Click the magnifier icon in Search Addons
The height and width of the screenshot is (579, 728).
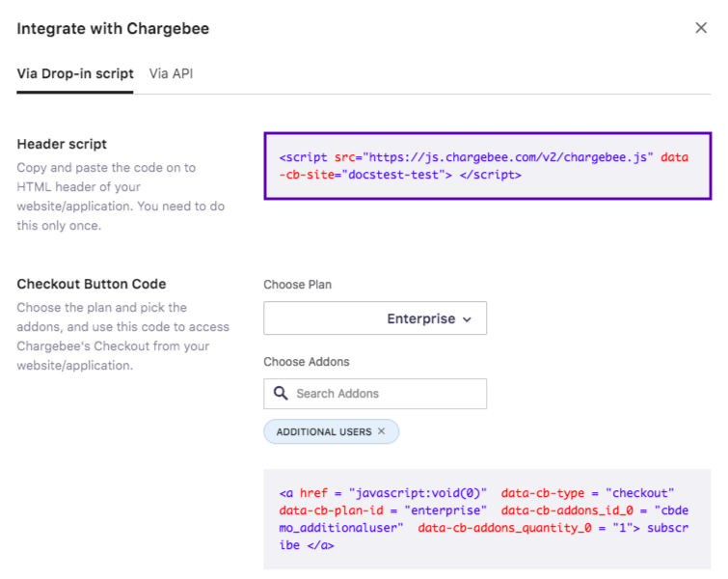(x=281, y=394)
